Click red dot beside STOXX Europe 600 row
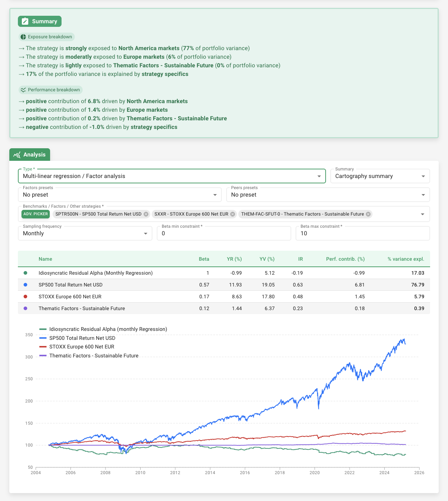Viewport: 448px width, 501px height. click(x=25, y=297)
